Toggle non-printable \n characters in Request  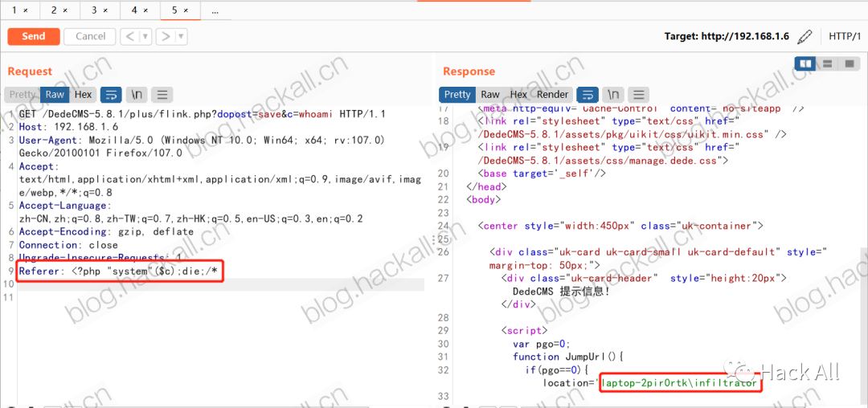coord(137,95)
